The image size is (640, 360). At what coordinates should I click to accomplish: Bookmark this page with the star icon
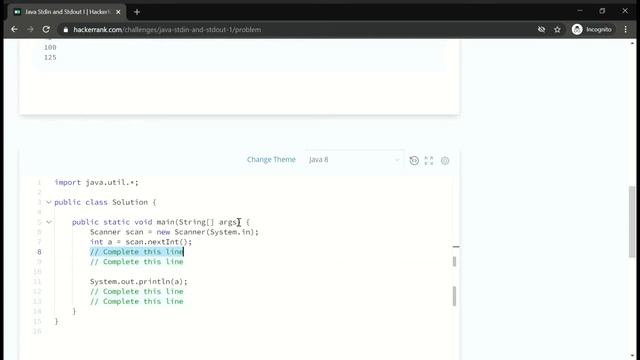[x=557, y=29]
